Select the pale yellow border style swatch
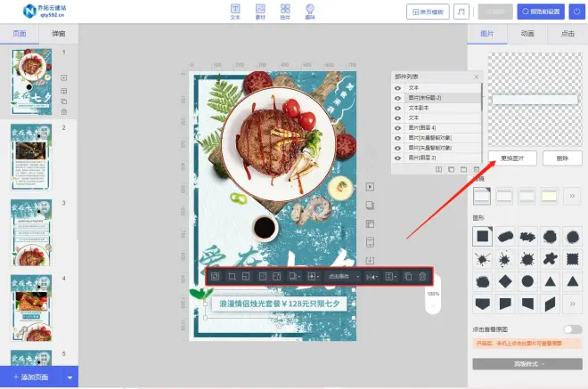588x389 pixels. coord(550,195)
